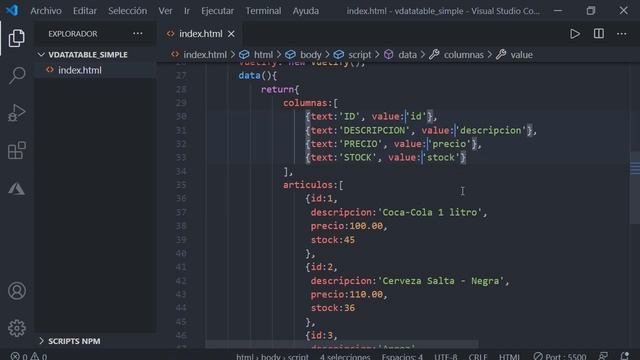The height and width of the screenshot is (360, 640).
Task: Click the vertical scrollbar of the editor
Action: click(x=635, y=188)
